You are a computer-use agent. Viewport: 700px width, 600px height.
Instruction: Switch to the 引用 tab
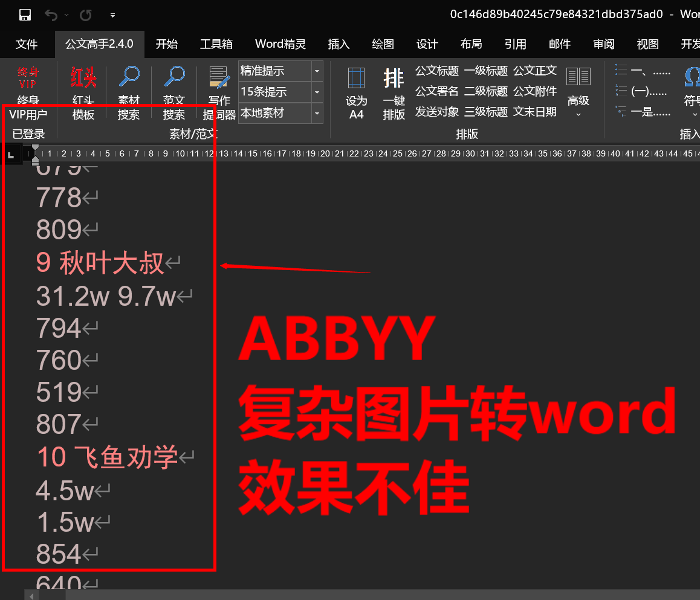click(515, 44)
